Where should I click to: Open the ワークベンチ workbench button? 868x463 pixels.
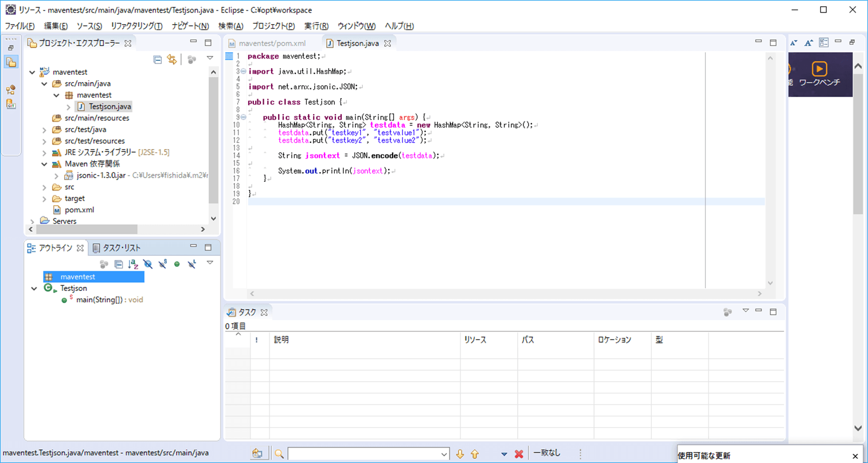pyautogui.click(x=819, y=74)
